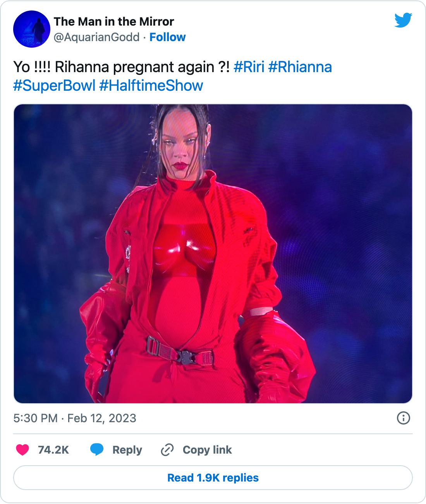Click the blue reply speech bubble icon
426x504 pixels.
pos(96,450)
